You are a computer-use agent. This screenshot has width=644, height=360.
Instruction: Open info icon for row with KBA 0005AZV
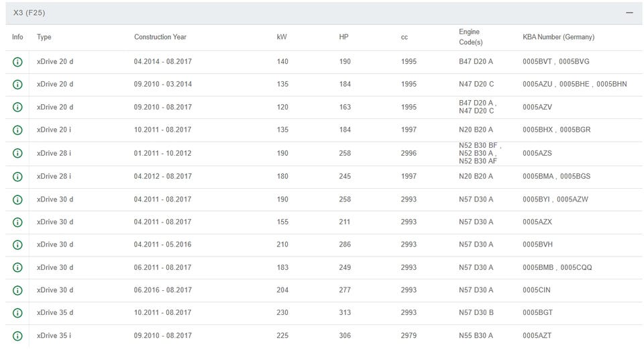17,107
